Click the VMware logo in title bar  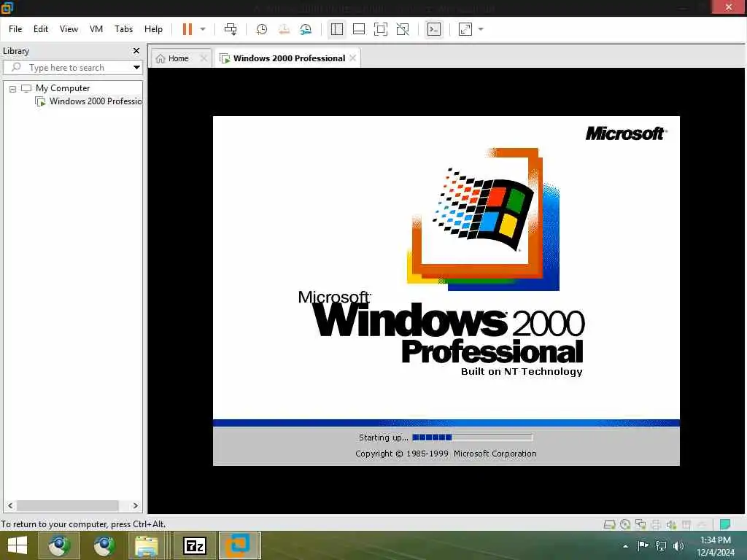(x=7, y=7)
